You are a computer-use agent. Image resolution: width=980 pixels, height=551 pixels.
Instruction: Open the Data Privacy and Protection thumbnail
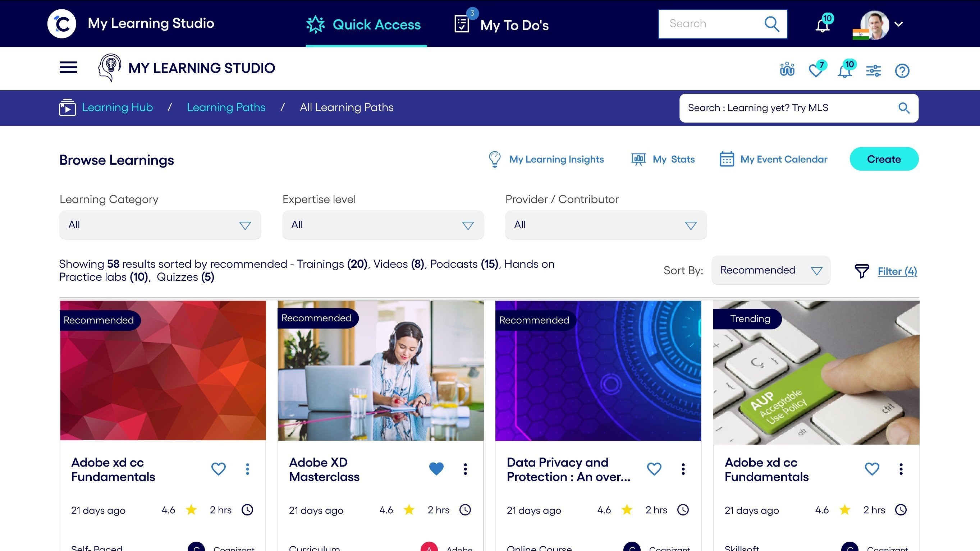[598, 371]
